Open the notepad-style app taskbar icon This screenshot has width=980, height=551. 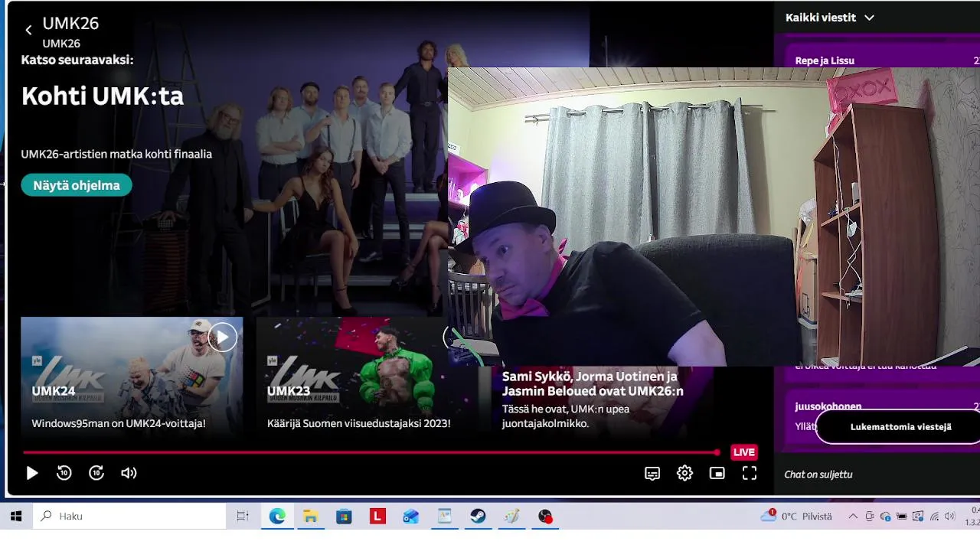point(445,517)
